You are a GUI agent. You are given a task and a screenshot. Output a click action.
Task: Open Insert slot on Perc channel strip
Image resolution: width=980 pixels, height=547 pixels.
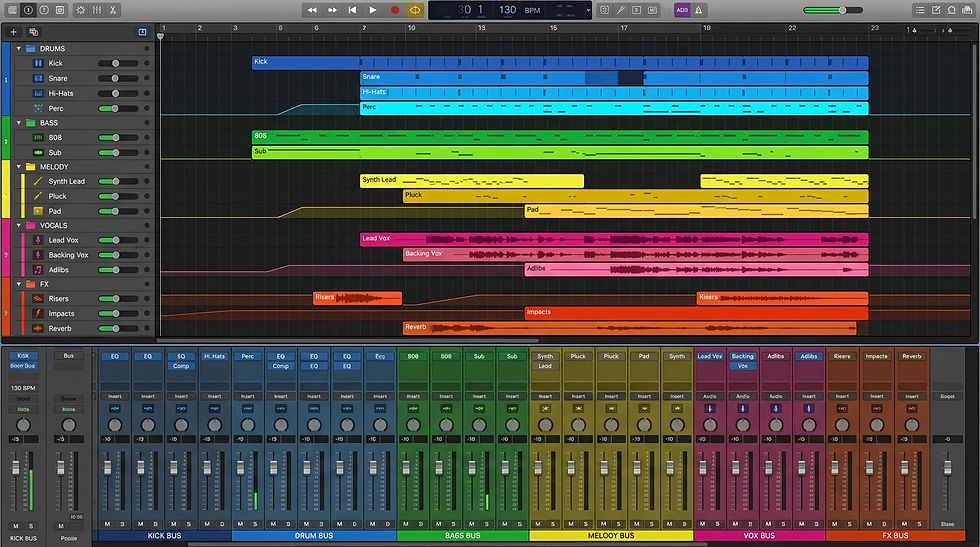(x=248, y=396)
